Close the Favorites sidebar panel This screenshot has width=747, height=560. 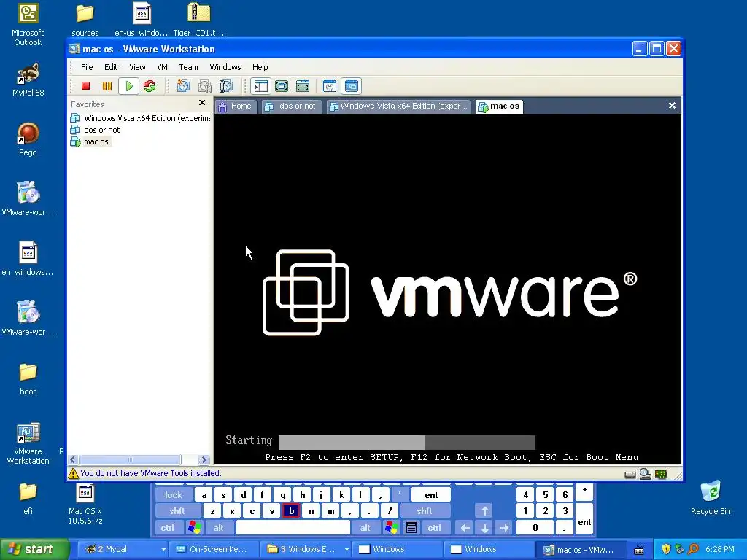pyautogui.click(x=202, y=103)
